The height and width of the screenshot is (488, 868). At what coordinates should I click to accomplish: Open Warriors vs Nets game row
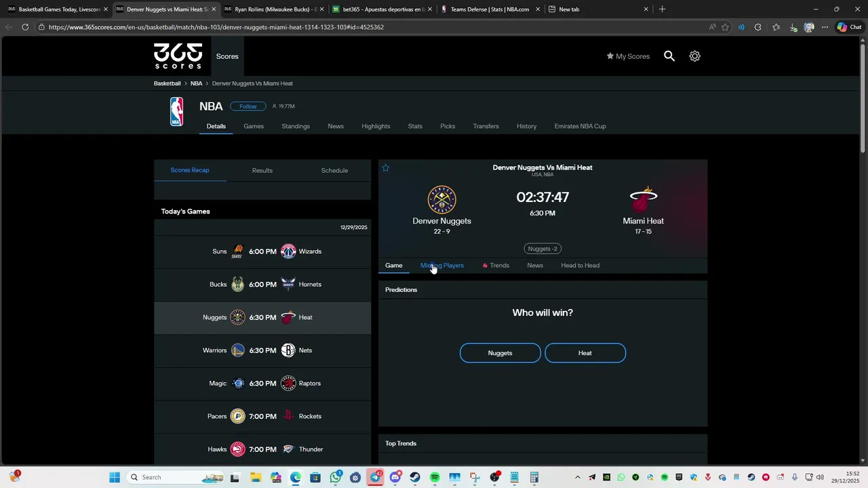point(262,350)
